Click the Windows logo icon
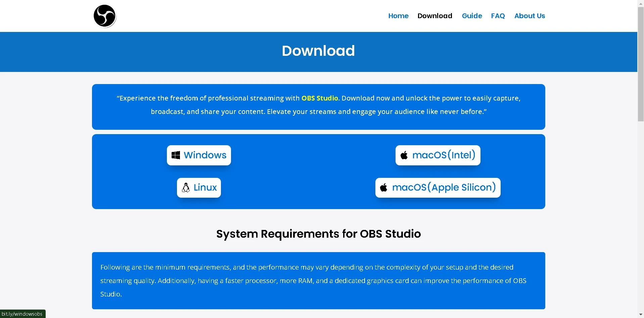Viewport: 644px width, 318px height. (x=176, y=155)
